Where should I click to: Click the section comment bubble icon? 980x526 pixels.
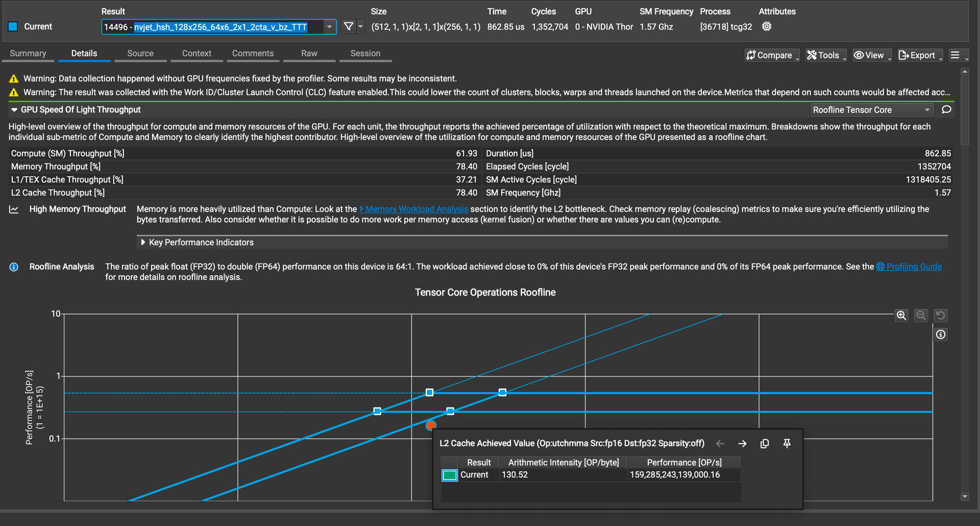click(946, 110)
